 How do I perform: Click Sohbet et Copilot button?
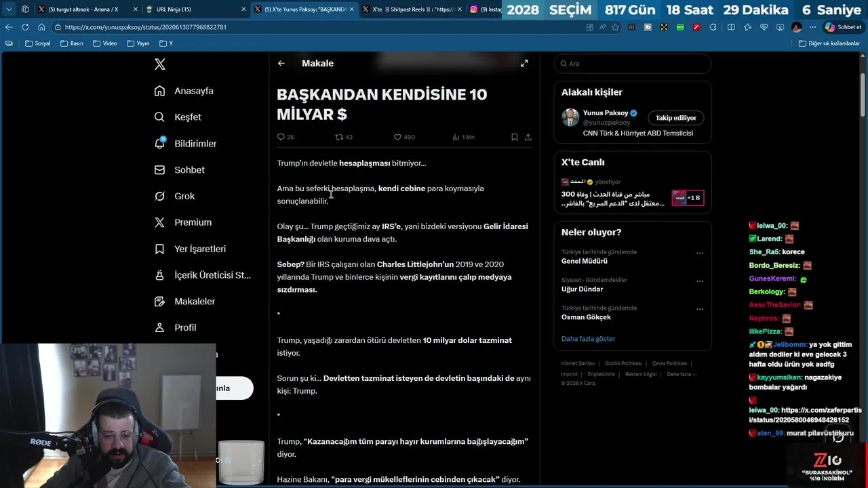point(844,27)
